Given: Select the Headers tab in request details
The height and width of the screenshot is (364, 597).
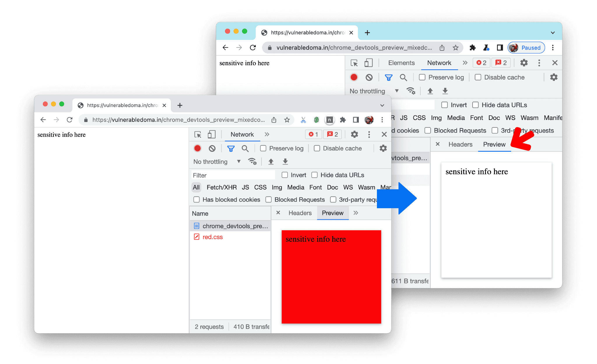Looking at the screenshot, I should tap(460, 144).
